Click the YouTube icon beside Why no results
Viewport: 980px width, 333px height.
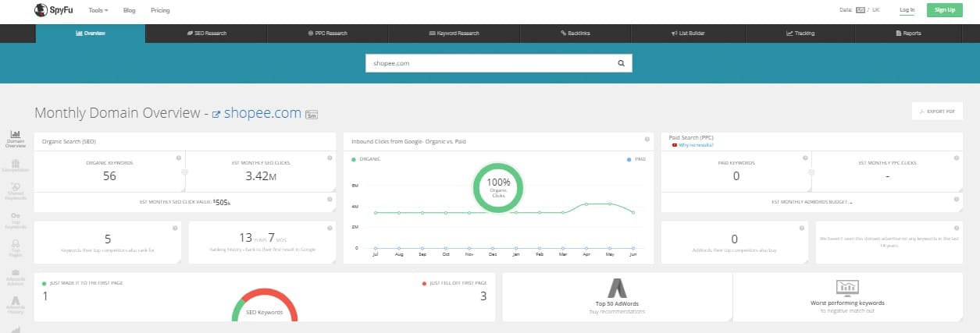(674, 145)
